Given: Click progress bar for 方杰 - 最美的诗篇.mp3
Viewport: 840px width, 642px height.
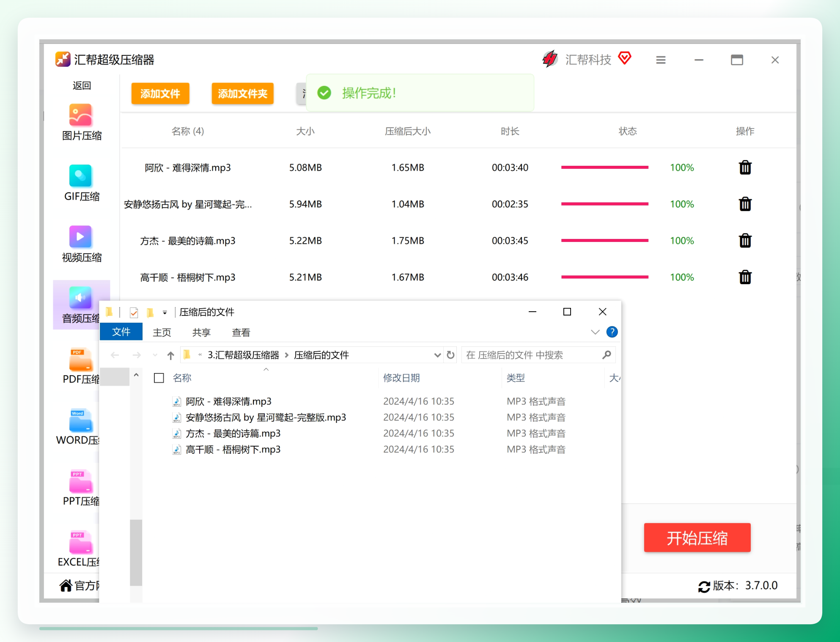Looking at the screenshot, I should pyautogui.click(x=604, y=241).
